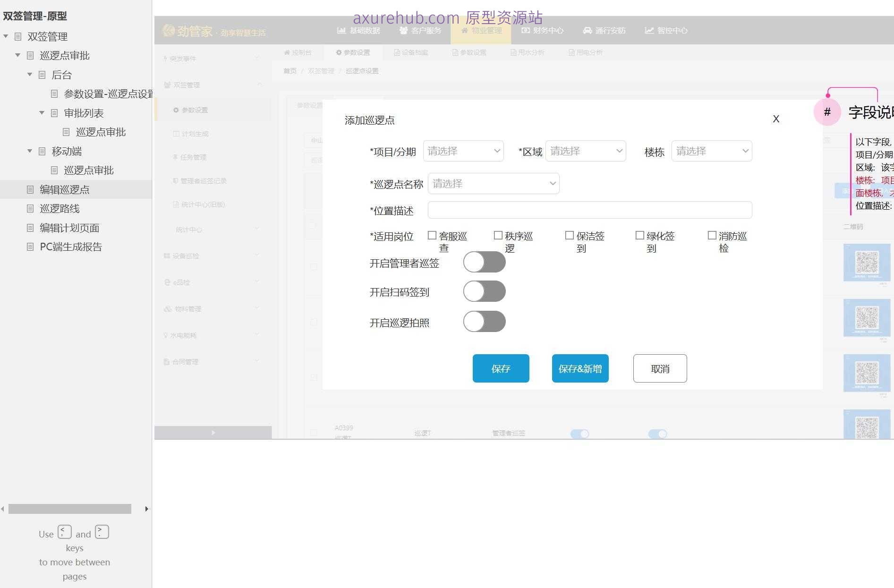Turn on 开启扫码签到
The width and height of the screenshot is (894, 588).
(x=484, y=291)
